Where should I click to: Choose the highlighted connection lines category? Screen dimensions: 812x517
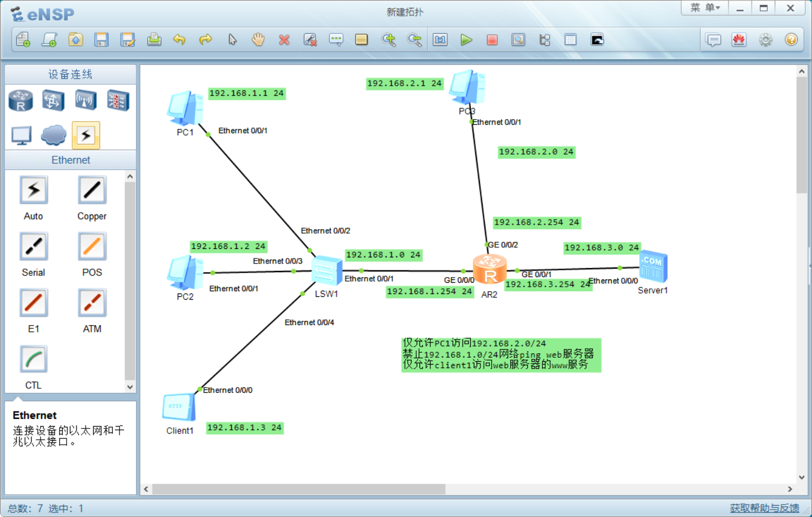tap(86, 135)
